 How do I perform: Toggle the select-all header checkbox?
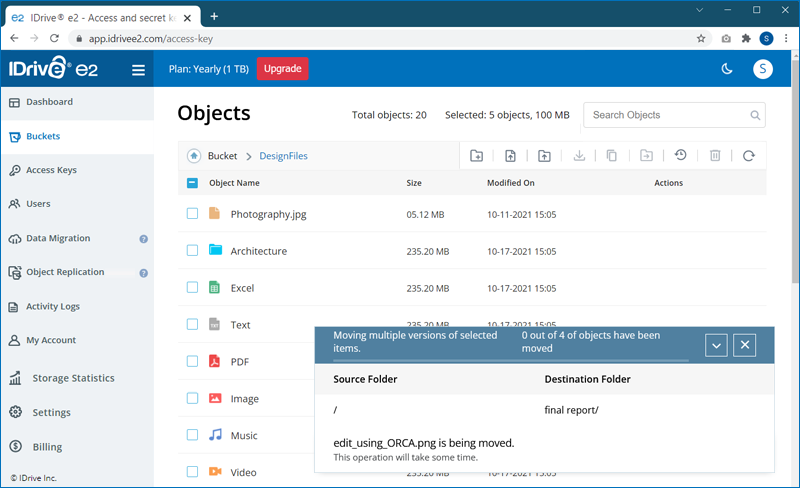pos(193,183)
